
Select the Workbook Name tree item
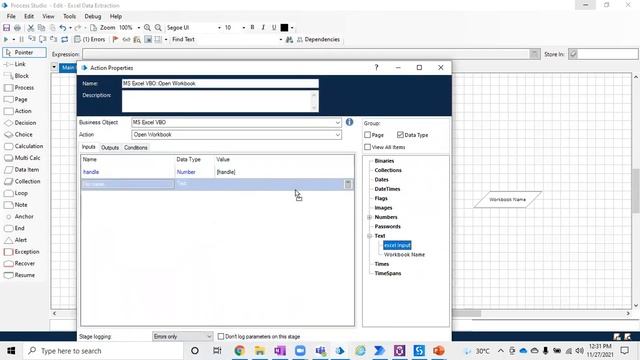(404, 255)
